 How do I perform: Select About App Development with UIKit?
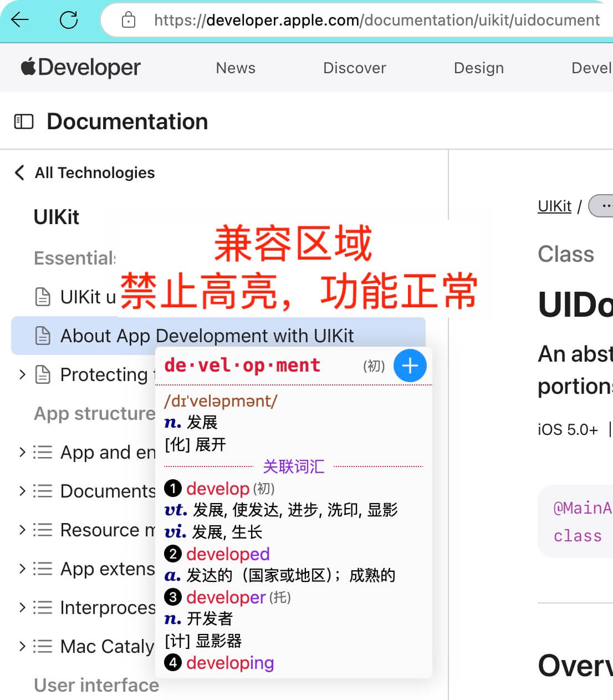(207, 336)
